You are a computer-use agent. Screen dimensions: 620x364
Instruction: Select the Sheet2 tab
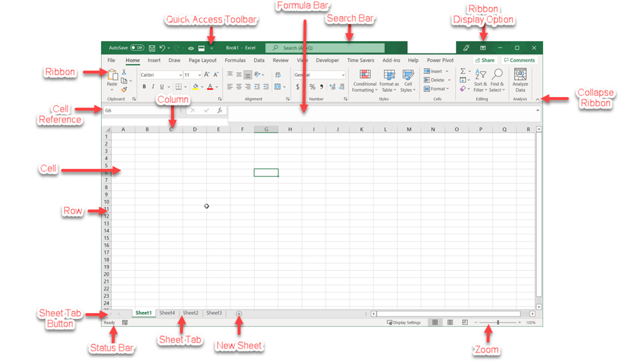(190, 313)
